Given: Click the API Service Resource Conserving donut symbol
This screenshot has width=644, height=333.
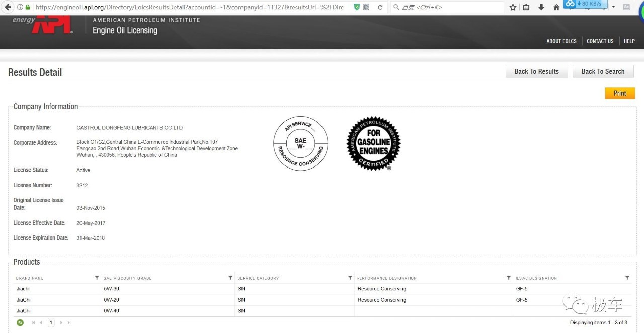Looking at the screenshot, I should [x=301, y=143].
